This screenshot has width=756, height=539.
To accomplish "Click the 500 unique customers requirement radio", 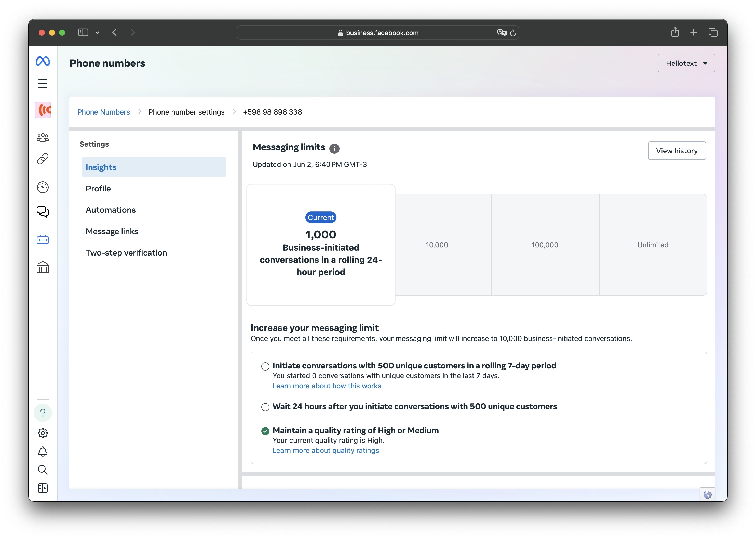I will coord(265,366).
